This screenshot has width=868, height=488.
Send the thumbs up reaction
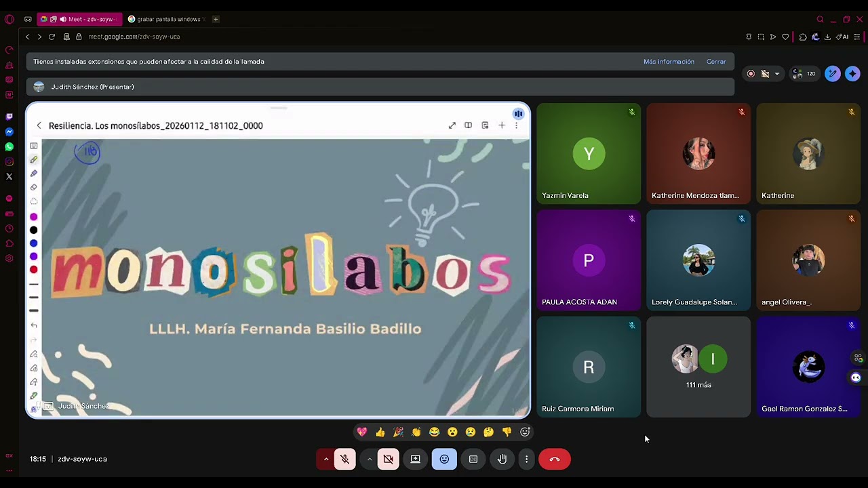click(380, 432)
